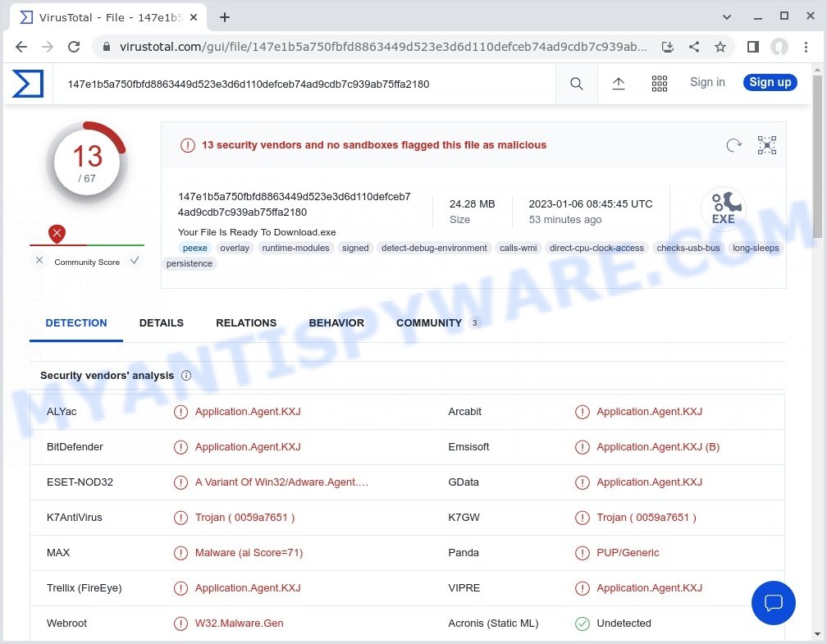The width and height of the screenshot is (827, 644).
Task: Click the overlay tag
Action: pos(235,248)
